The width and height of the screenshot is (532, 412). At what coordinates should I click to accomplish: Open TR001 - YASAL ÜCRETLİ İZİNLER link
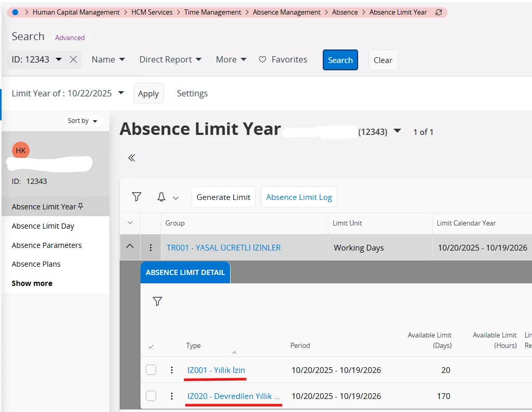[224, 248]
